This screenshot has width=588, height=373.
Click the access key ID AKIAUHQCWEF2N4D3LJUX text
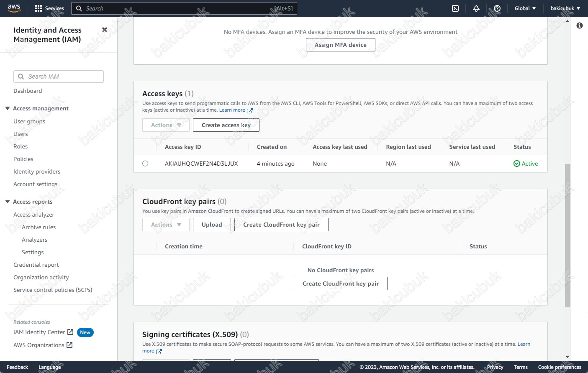tap(201, 164)
